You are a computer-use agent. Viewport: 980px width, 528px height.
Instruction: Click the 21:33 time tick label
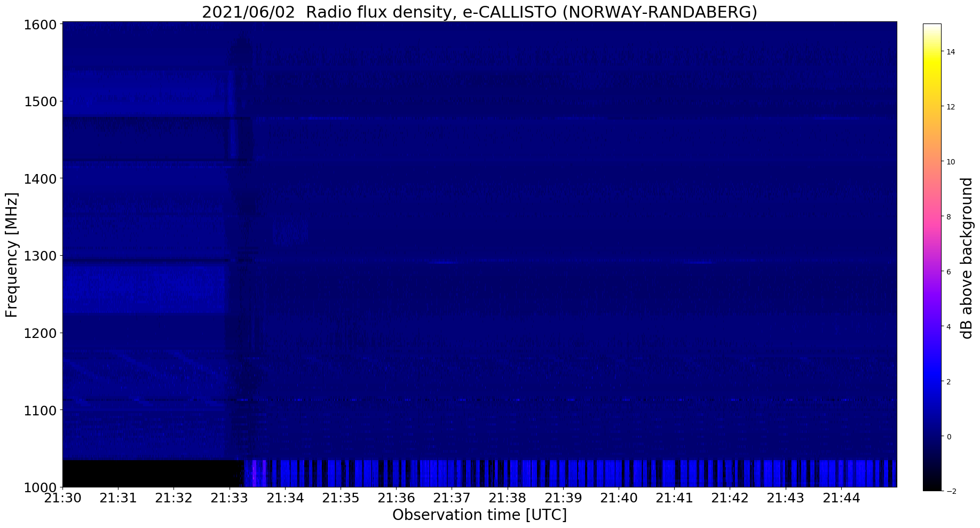tap(230, 499)
